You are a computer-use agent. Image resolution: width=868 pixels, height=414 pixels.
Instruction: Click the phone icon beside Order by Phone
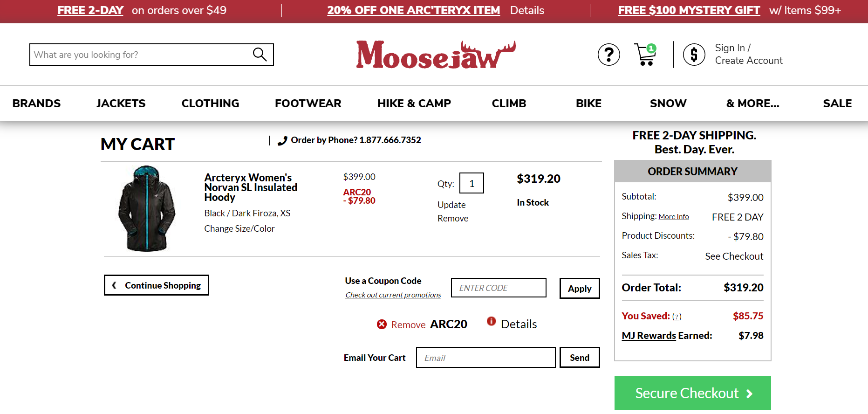click(282, 140)
